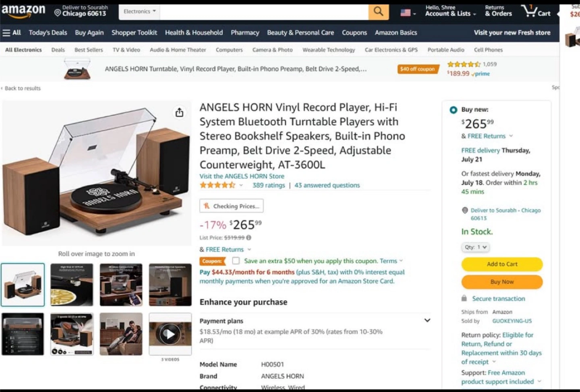The height and width of the screenshot is (392, 580).
Task: Click the Add to Cart button
Action: pos(502,264)
